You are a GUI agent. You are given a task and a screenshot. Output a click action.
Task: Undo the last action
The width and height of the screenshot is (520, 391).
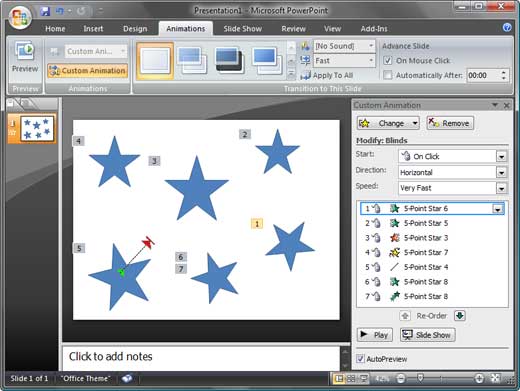coord(60,11)
